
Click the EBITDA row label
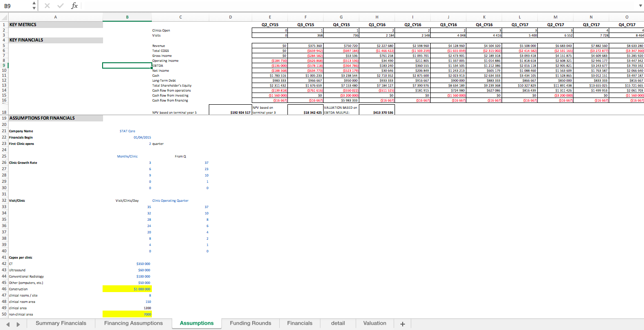[158, 65]
